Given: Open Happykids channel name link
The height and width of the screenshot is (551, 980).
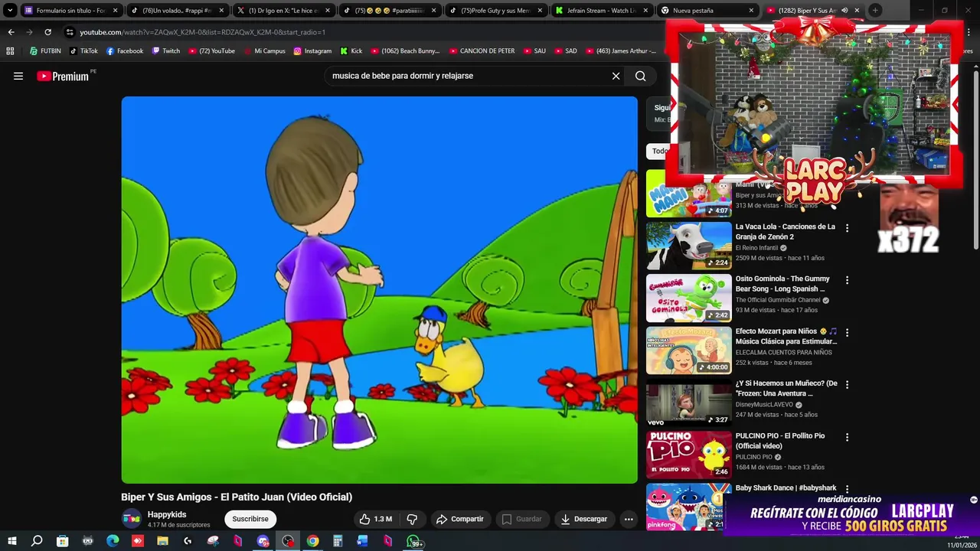Looking at the screenshot, I should pyautogui.click(x=167, y=515).
